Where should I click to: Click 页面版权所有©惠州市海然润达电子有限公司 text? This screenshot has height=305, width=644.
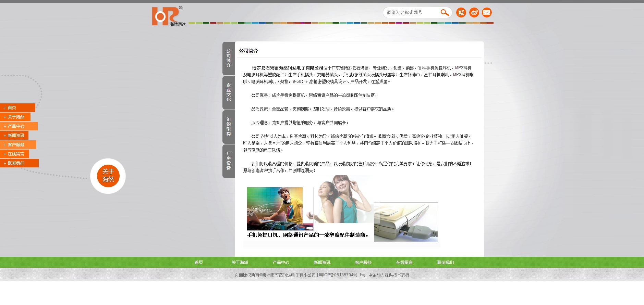(275, 275)
